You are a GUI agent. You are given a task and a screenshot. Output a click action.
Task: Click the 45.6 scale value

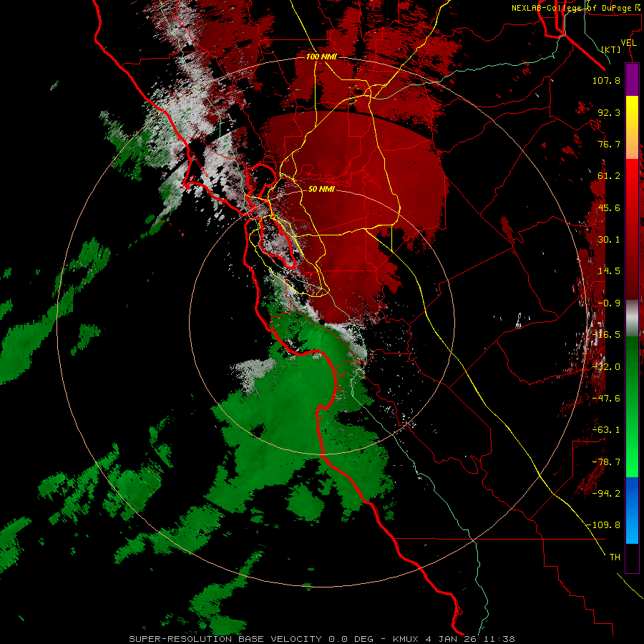609,208
